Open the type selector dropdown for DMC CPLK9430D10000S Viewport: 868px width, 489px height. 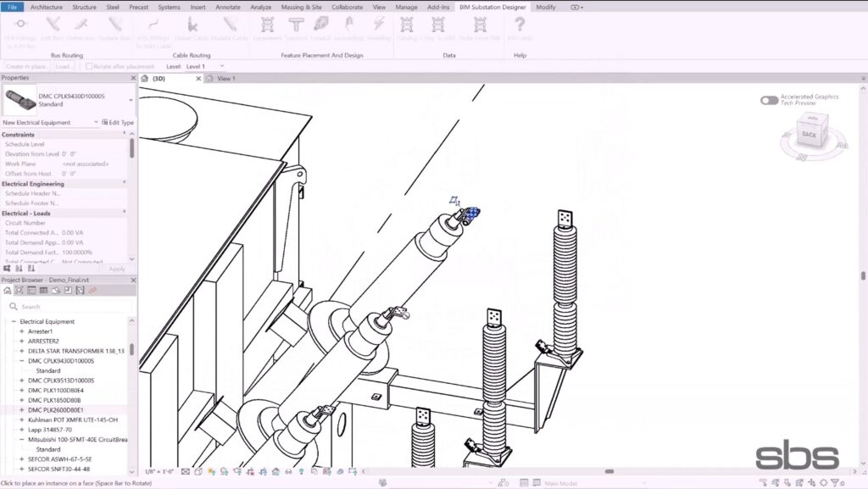pyautogui.click(x=131, y=100)
